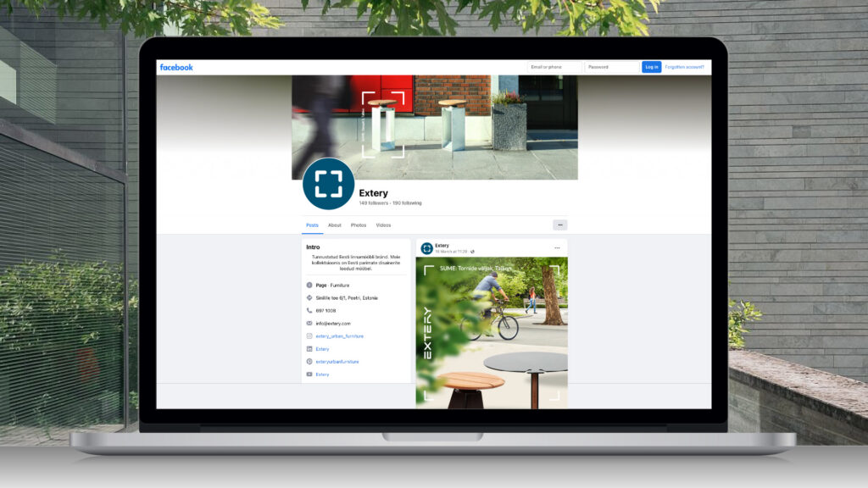
Task: Click the location icon beside the address
Action: [309, 298]
